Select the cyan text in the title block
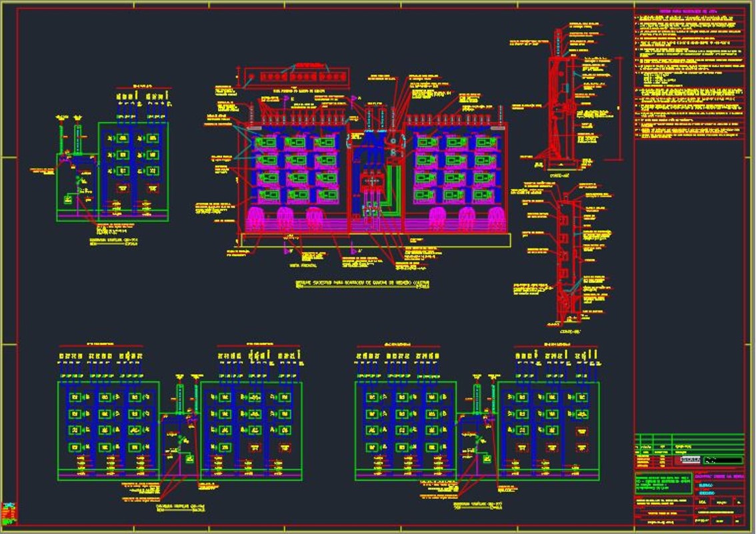Viewport: 756px width, 534px height. (x=707, y=485)
